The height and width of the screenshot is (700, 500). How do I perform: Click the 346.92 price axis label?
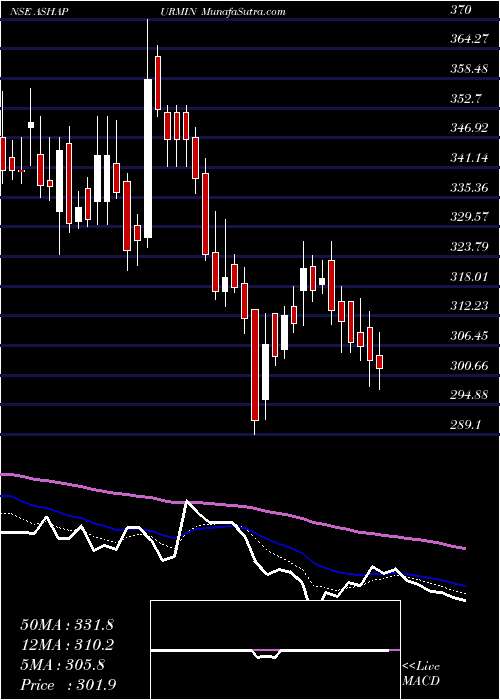coord(467,128)
